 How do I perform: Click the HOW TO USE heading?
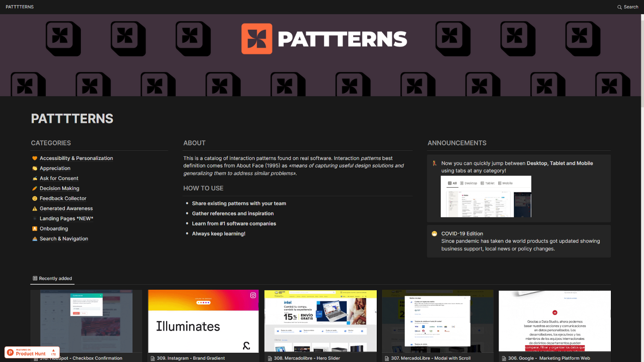tap(203, 188)
